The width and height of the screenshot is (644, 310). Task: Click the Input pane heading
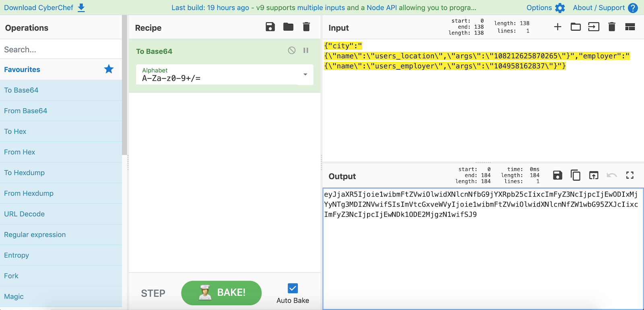[339, 28]
